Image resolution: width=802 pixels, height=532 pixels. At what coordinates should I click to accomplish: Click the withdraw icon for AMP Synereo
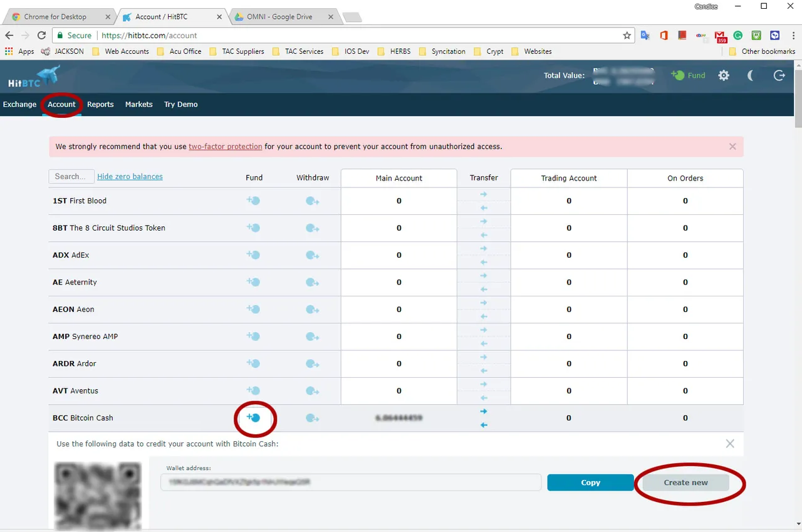(x=313, y=336)
